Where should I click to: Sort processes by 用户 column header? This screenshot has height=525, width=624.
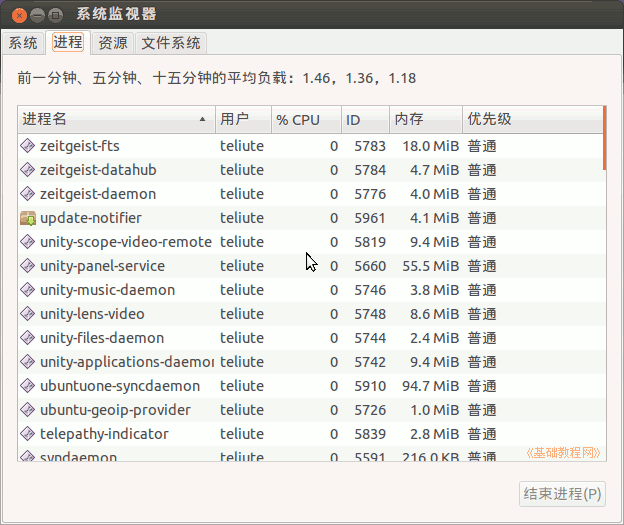[243, 119]
